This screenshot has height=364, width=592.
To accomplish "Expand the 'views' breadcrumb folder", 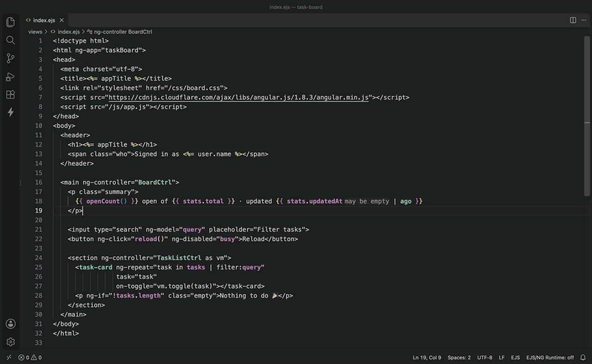I will 35,32.
